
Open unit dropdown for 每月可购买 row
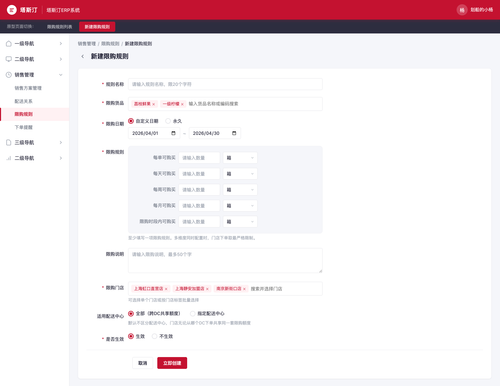[x=240, y=206]
